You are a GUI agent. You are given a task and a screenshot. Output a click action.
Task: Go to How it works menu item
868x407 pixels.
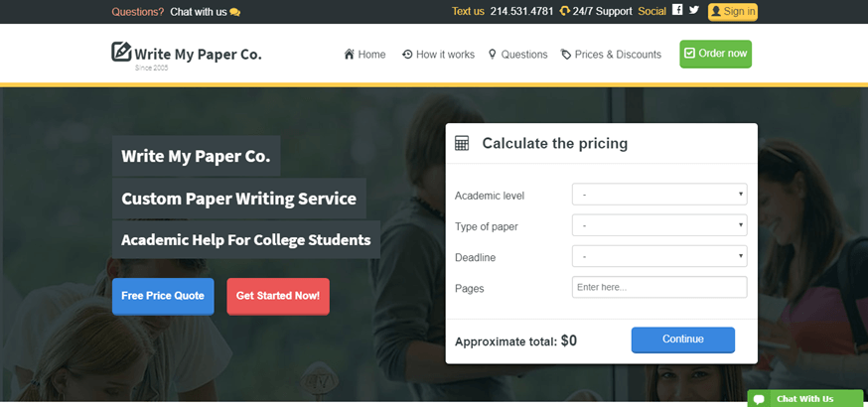coord(438,55)
